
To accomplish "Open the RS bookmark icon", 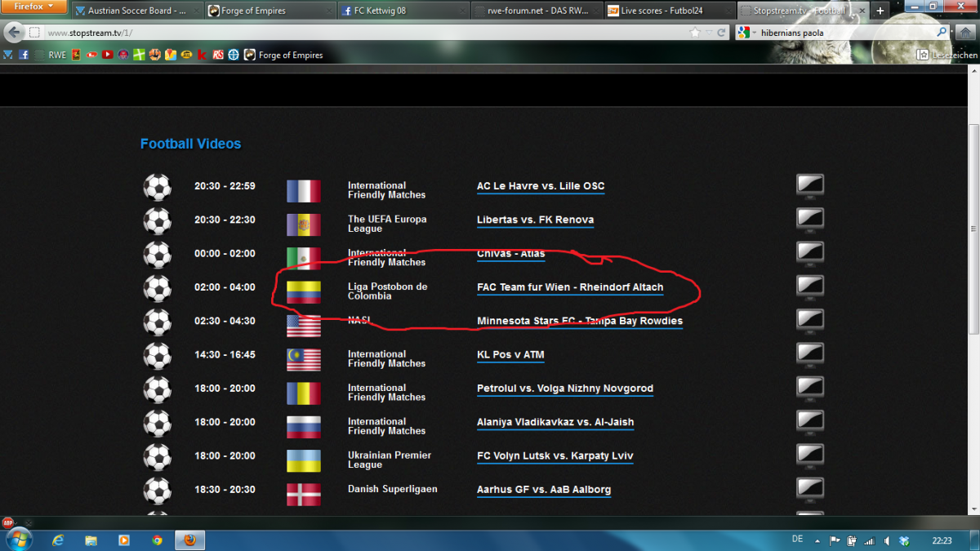I will [x=218, y=55].
